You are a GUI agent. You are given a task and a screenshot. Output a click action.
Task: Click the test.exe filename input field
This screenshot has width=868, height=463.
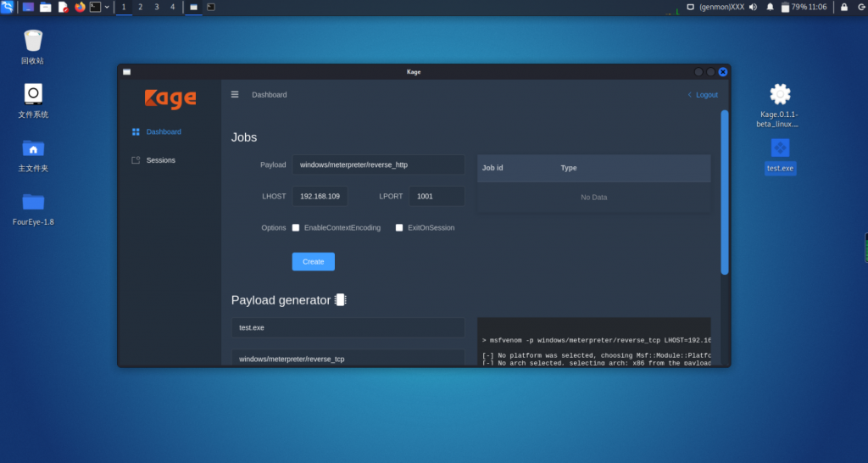point(348,328)
